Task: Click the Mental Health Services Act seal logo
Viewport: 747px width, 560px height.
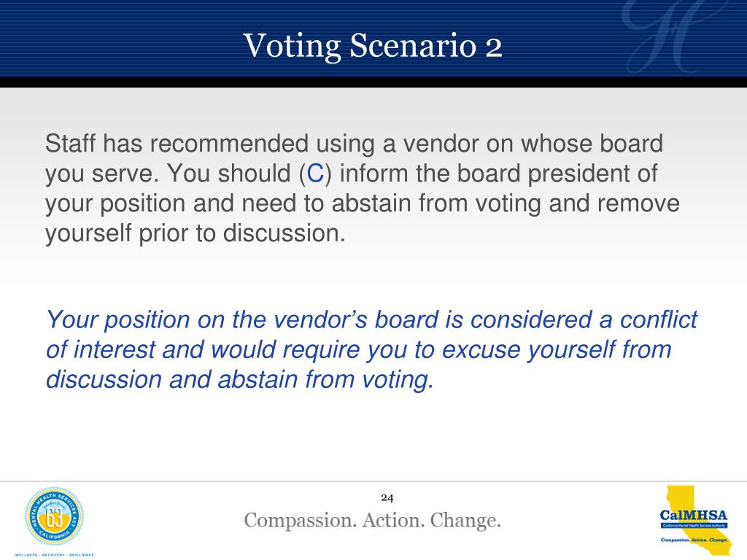Action: pos(54,517)
